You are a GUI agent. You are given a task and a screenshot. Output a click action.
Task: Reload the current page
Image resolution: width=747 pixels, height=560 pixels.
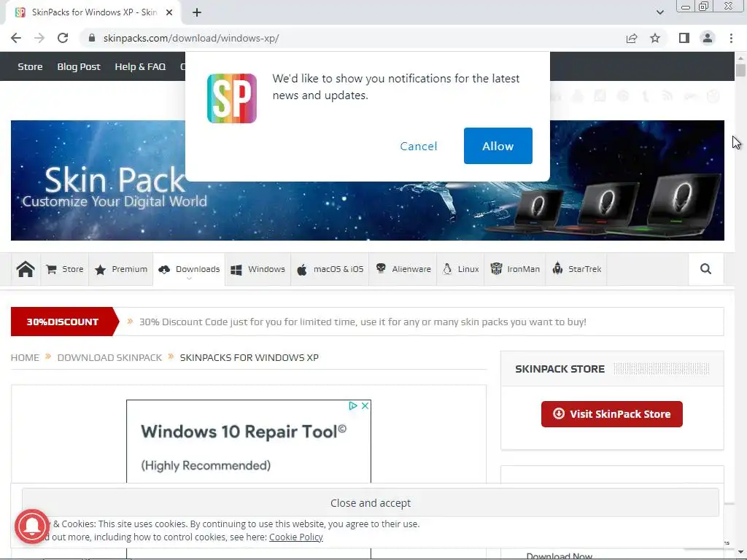[63, 38]
